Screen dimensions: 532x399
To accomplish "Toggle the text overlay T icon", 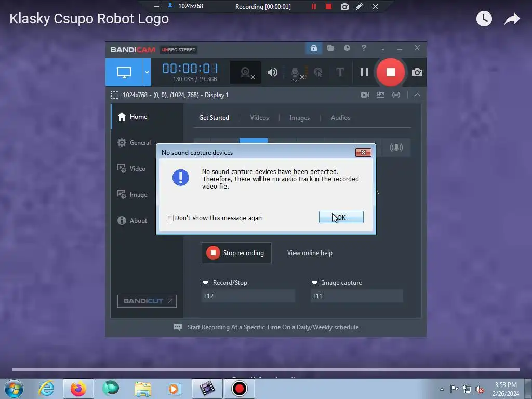I will 340,72.
